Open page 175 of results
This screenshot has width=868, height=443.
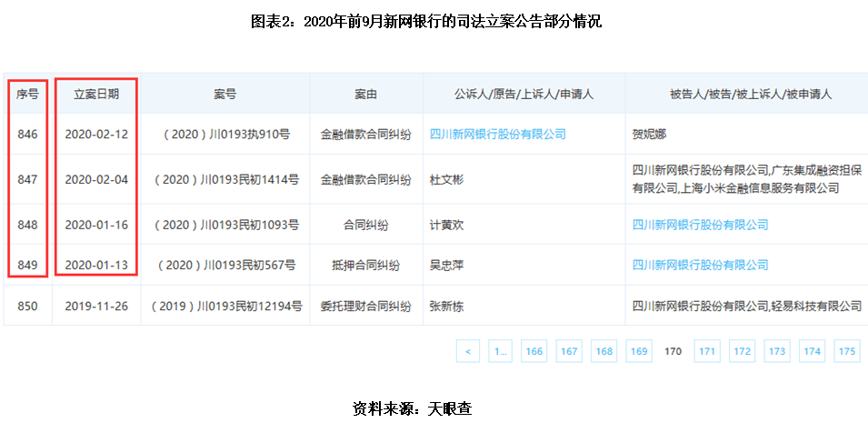(847, 351)
